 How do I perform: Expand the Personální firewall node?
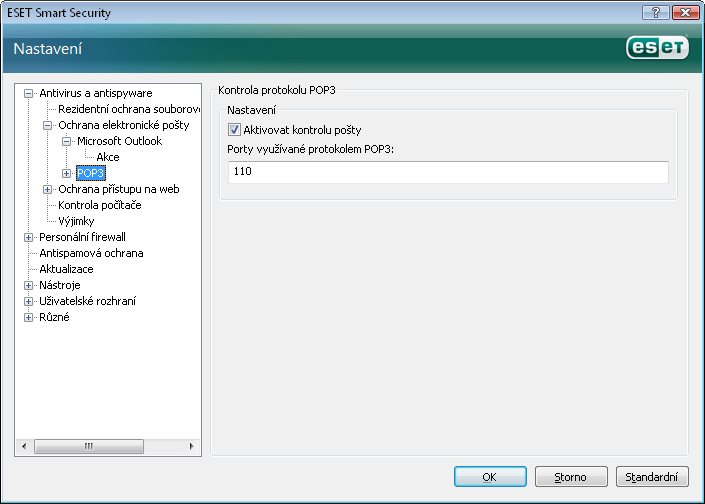[x=28, y=237]
